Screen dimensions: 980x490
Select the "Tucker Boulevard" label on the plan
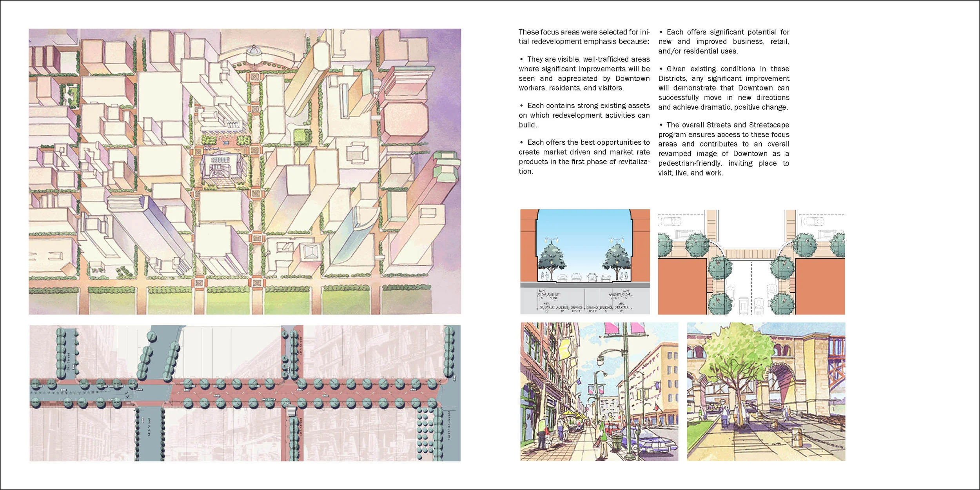(x=449, y=425)
